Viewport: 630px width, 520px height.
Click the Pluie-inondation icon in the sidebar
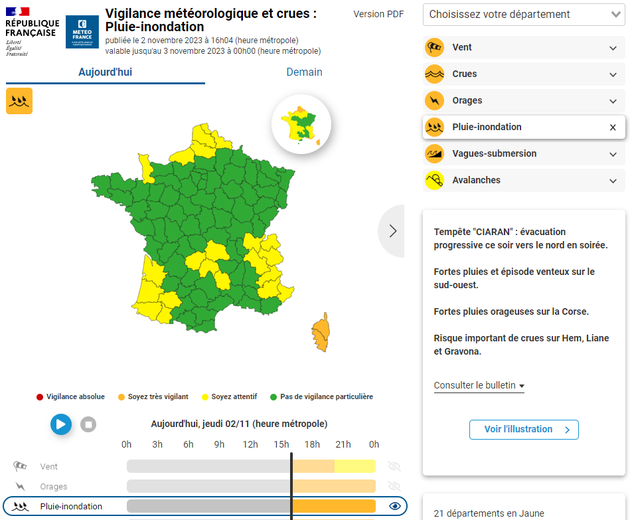click(434, 127)
